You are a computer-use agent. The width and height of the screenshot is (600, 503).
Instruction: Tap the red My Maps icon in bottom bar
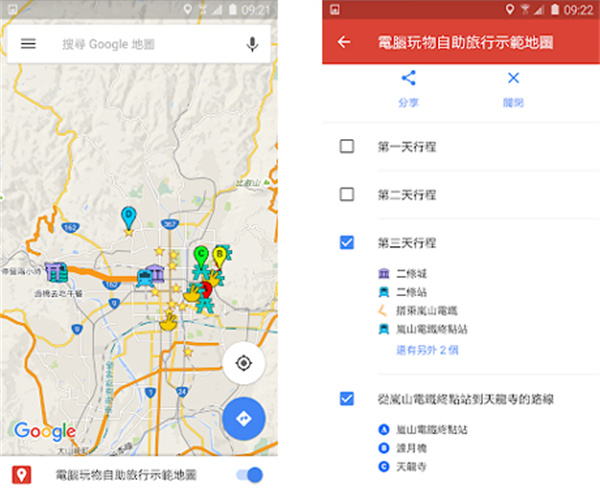click(21, 475)
